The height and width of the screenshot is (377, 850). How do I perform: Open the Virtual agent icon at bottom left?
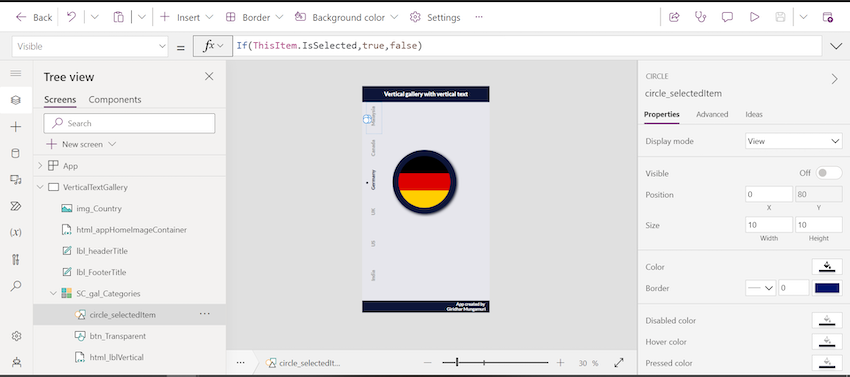[x=16, y=362]
